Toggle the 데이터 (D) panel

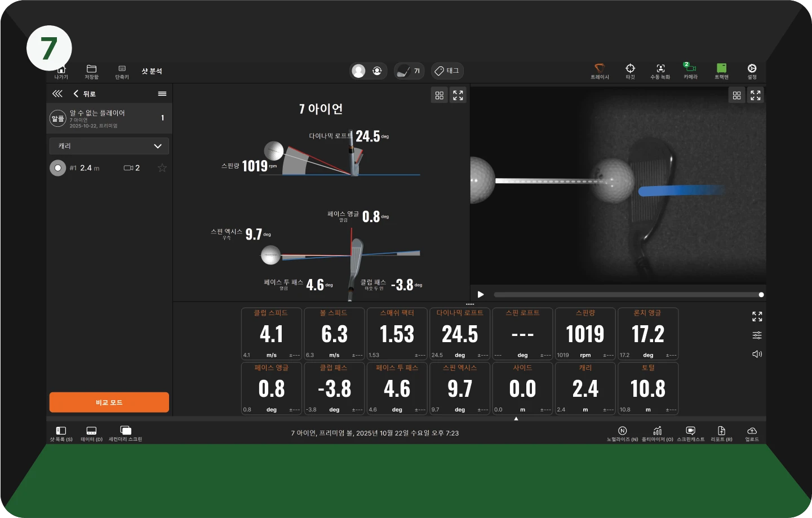(x=91, y=433)
